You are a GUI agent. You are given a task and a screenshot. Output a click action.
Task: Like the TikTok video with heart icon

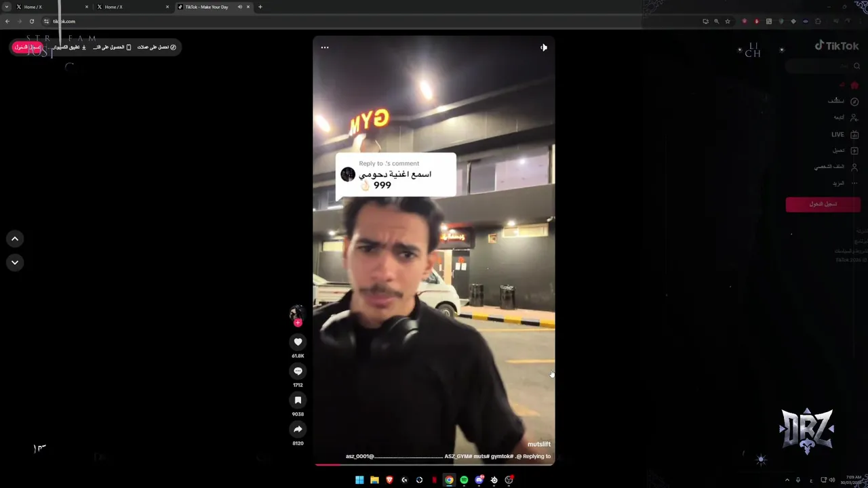[298, 342]
